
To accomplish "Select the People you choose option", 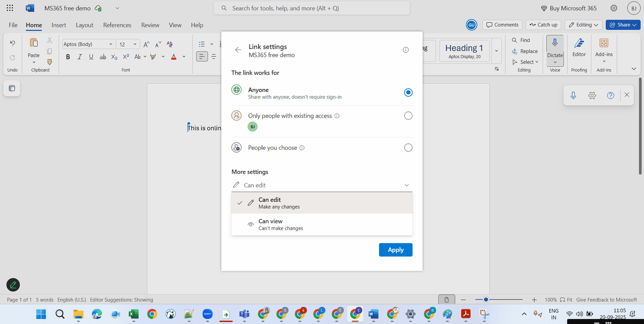I will tap(408, 148).
